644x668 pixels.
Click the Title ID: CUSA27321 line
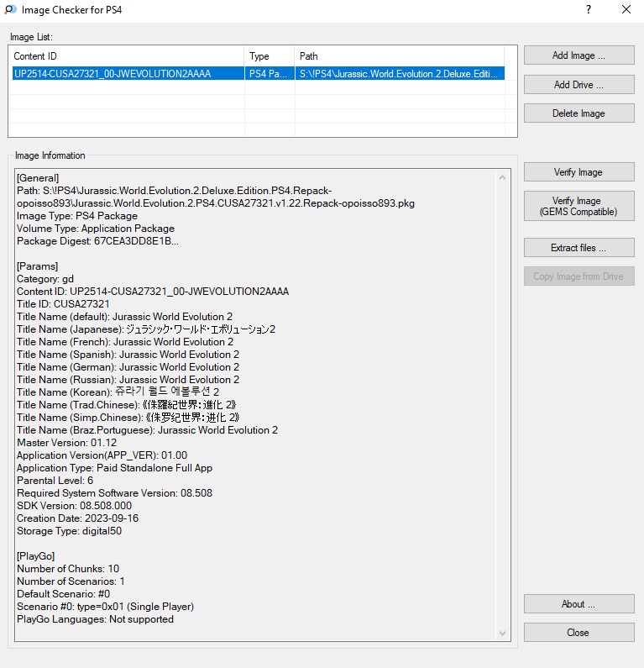[x=63, y=304]
